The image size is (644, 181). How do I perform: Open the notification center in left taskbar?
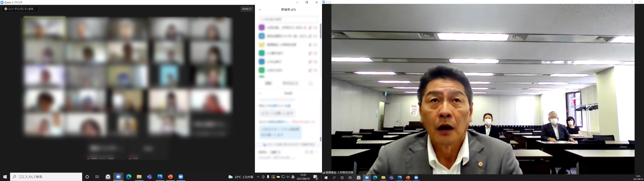coord(315,177)
